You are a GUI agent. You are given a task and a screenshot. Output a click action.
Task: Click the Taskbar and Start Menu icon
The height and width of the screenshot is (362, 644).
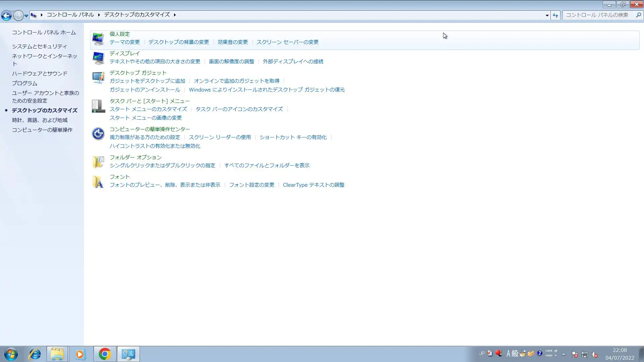(x=98, y=106)
